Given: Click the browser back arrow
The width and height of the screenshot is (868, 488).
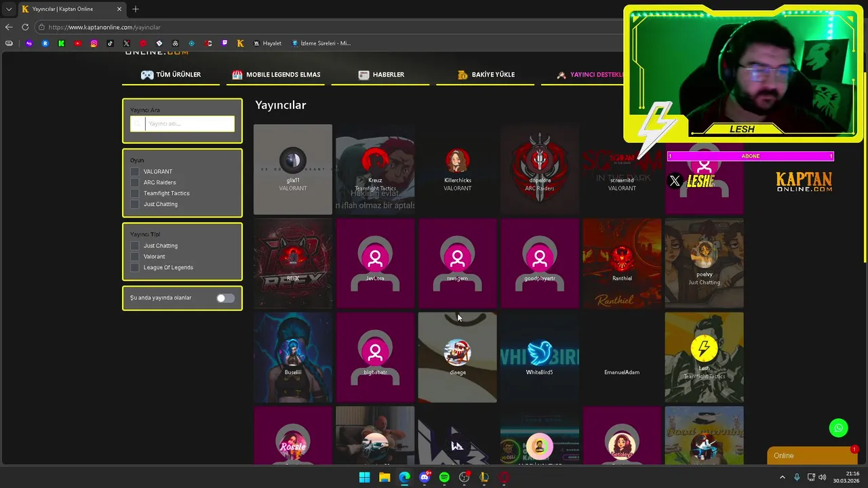Looking at the screenshot, I should point(9,27).
